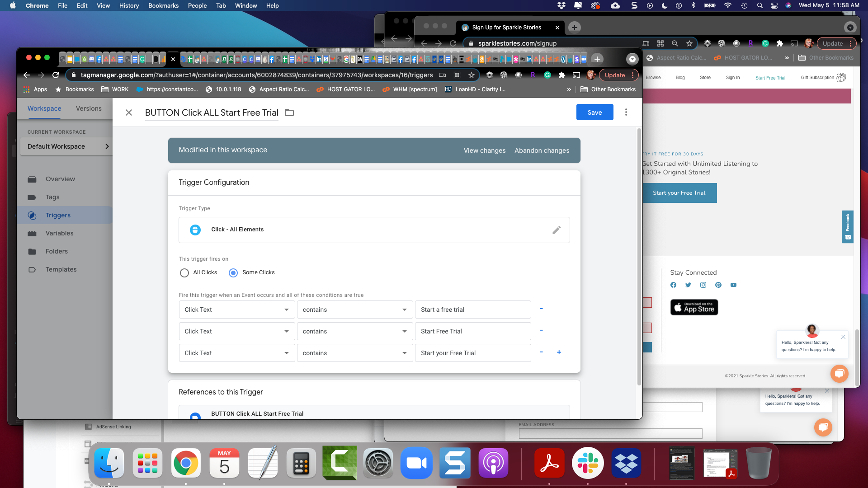Edit trigger type with pencil icon
This screenshot has width=868, height=488.
tap(557, 230)
